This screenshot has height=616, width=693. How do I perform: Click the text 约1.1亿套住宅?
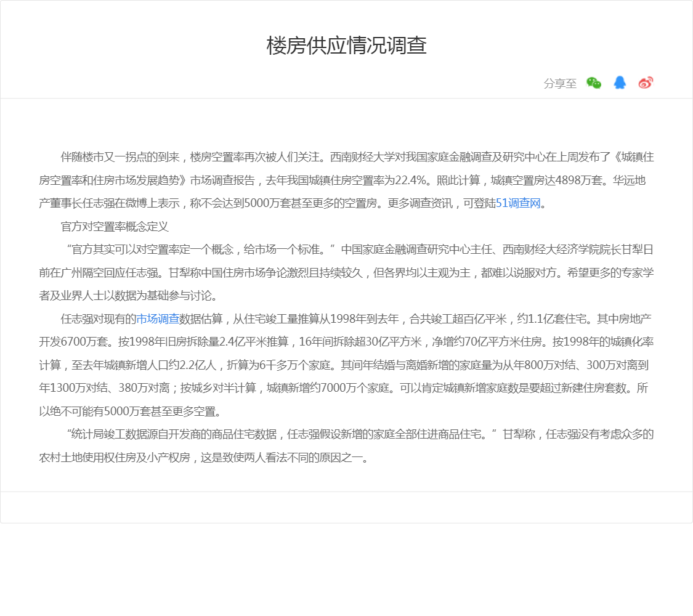(551, 318)
